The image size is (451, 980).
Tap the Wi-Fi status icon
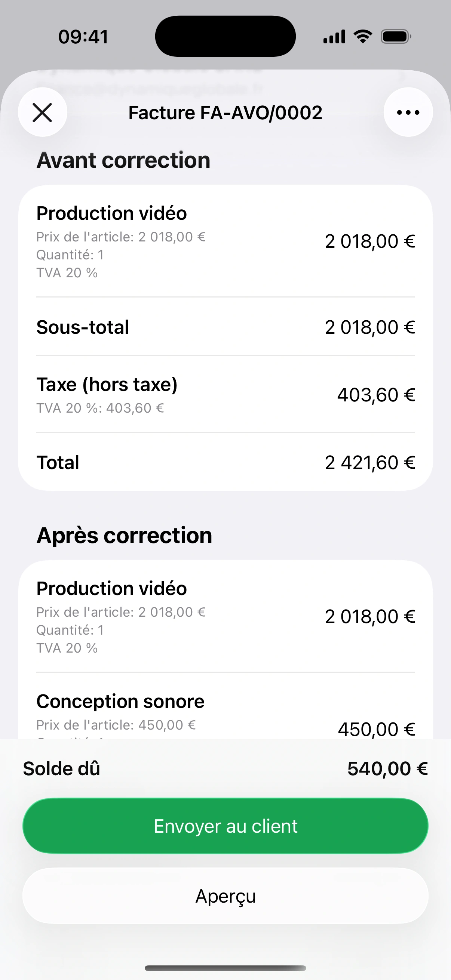[363, 37]
